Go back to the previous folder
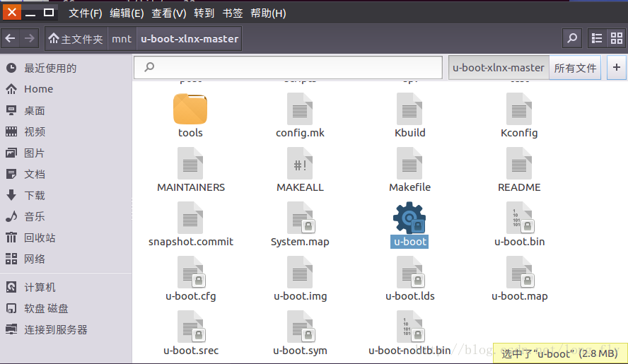 point(11,38)
